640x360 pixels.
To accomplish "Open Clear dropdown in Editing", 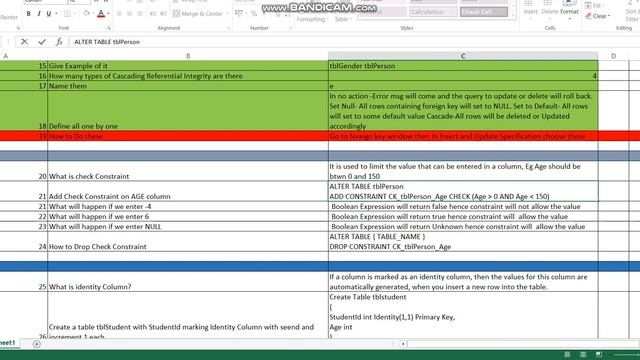I will pyautogui.click(x=598, y=16).
